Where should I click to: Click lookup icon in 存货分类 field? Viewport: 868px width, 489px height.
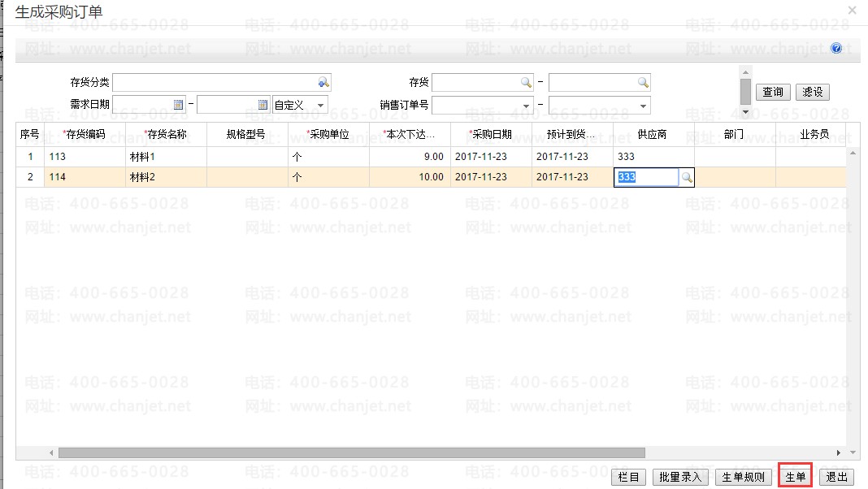323,82
